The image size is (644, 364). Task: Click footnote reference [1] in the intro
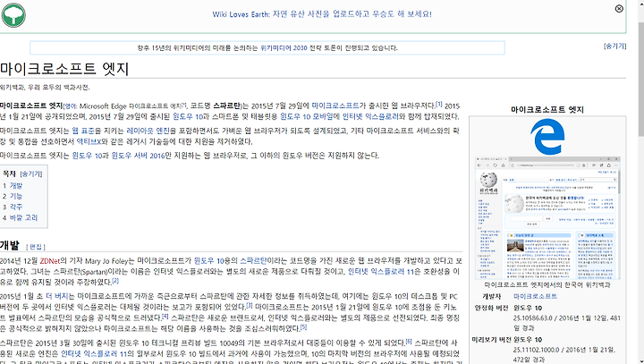(x=438, y=104)
